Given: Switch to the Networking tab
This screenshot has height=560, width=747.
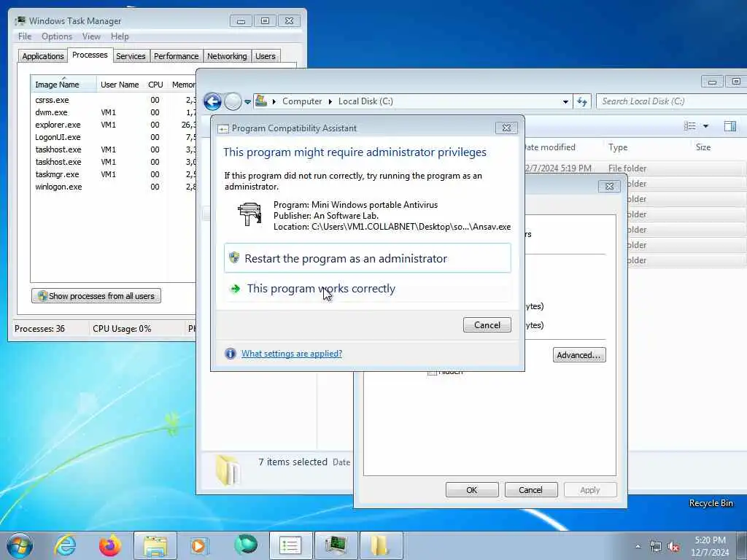Looking at the screenshot, I should click(227, 56).
